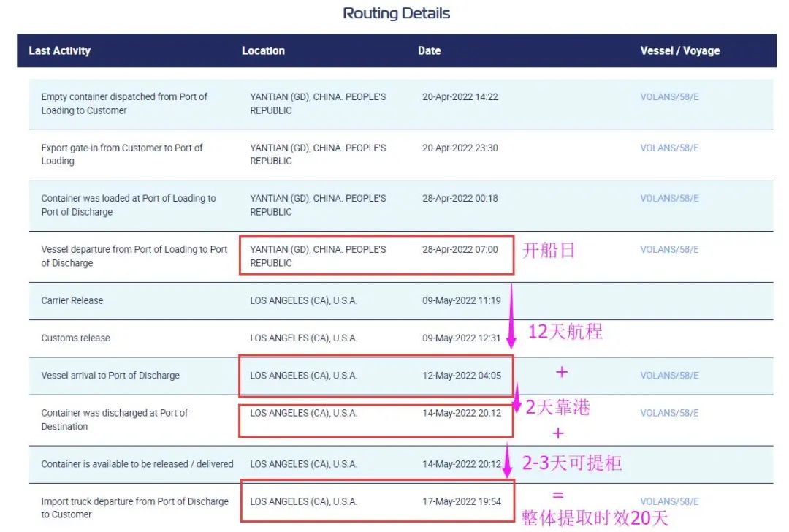The height and width of the screenshot is (532, 789).
Task: Open VOLANS/58/E link in Import truck departure row
Action: coord(669,501)
